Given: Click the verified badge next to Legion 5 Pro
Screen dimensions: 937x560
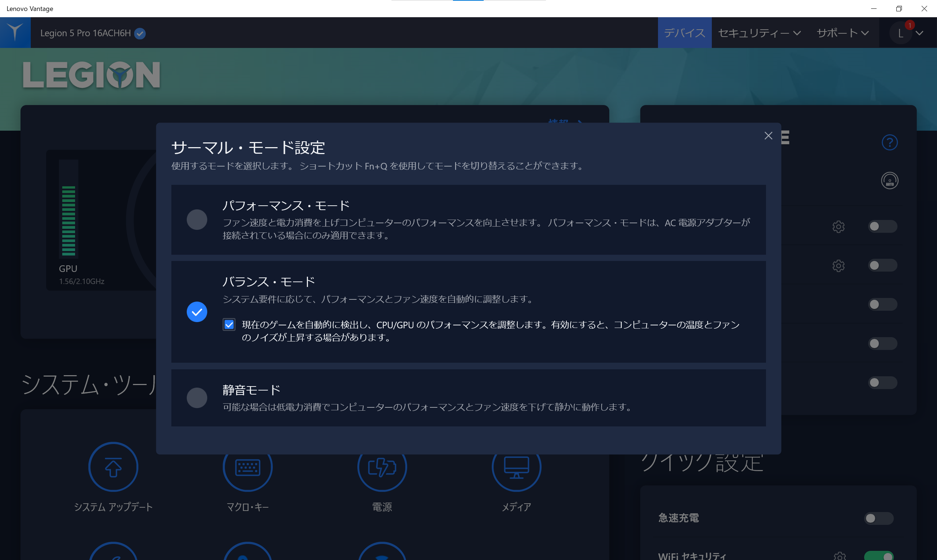Looking at the screenshot, I should 140,34.
